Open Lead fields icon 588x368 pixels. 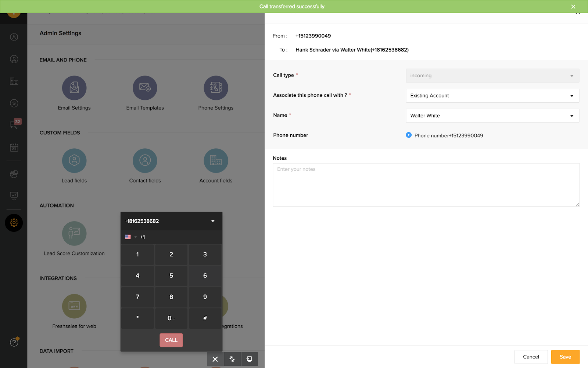[x=74, y=161]
